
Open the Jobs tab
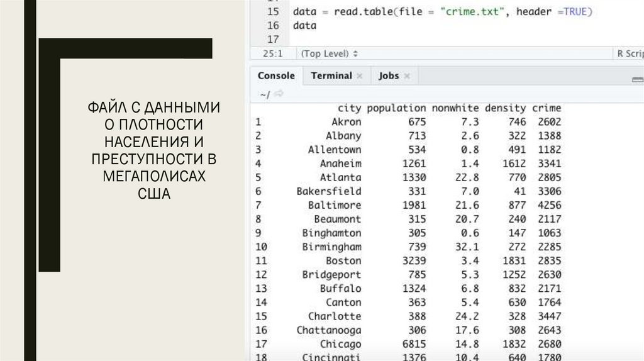click(389, 75)
